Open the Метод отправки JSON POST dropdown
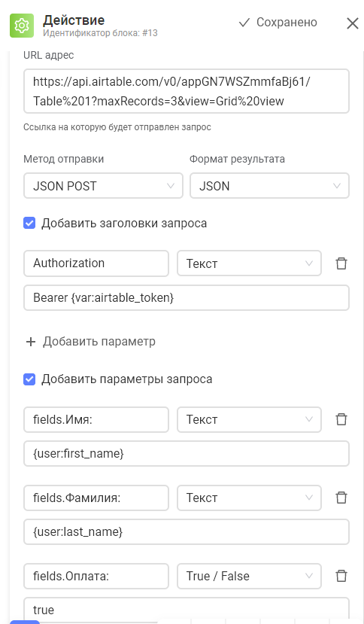This screenshot has height=624, width=364. tap(103, 185)
